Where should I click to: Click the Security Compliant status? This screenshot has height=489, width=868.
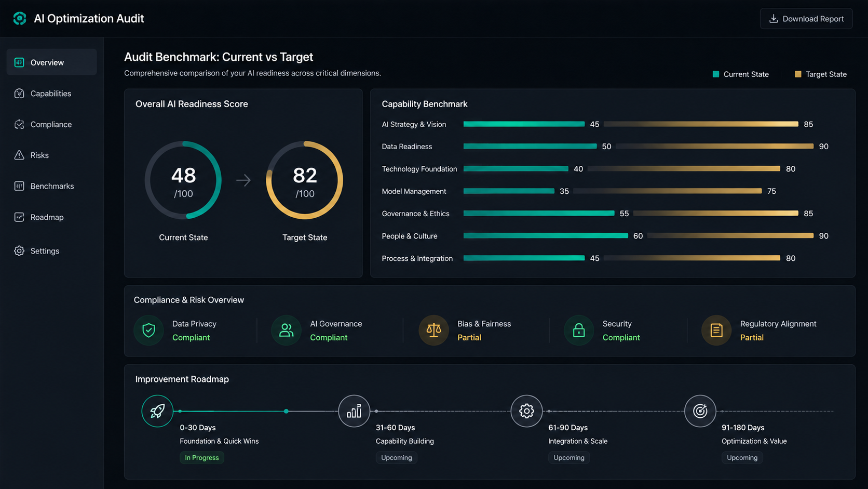621,338
